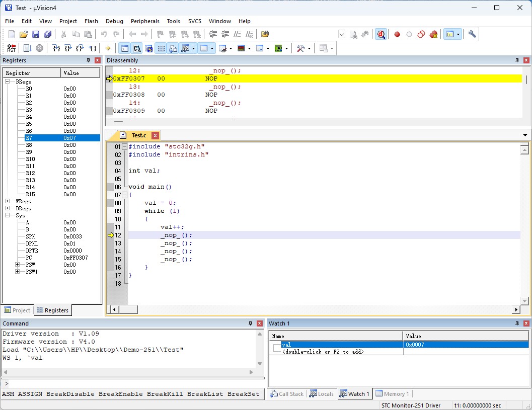The width and height of the screenshot is (532, 410).
Task: Open the Watch windows toolbar icon
Action: pos(185,48)
